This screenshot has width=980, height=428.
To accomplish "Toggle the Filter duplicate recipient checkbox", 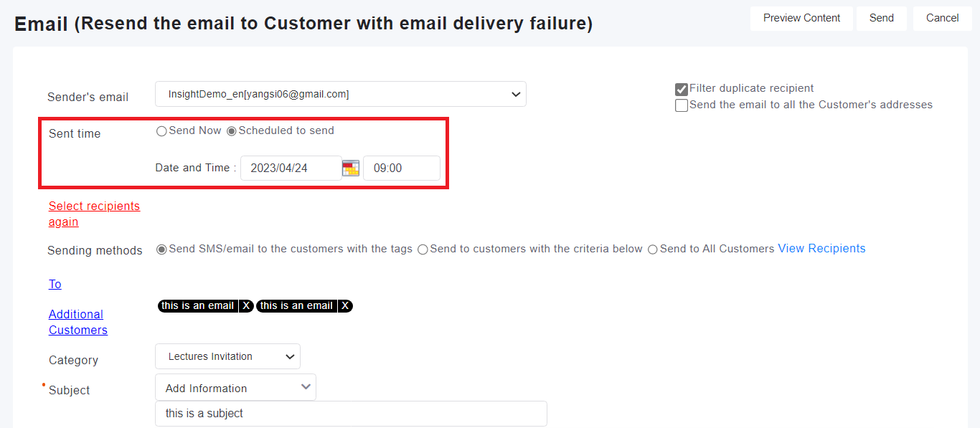I will [x=682, y=90].
